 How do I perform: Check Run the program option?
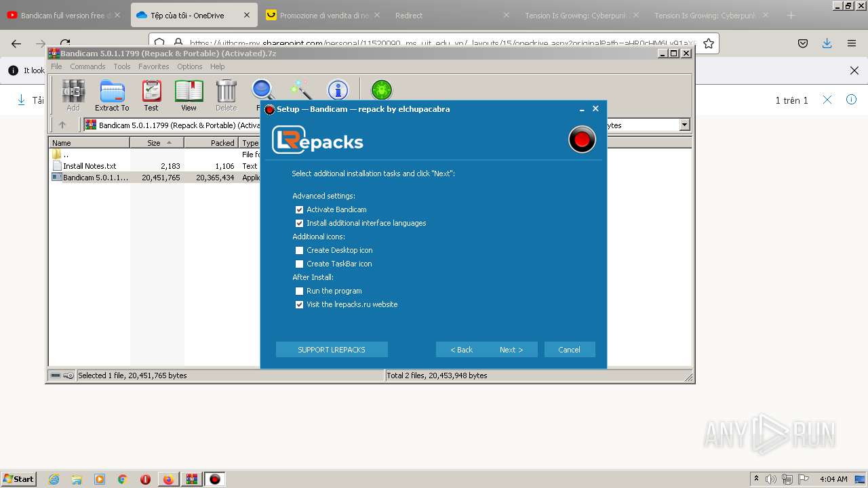299,291
